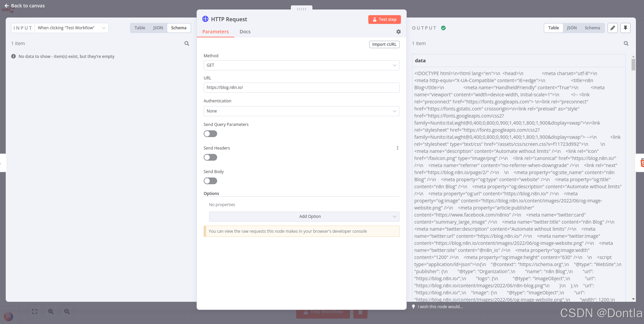
Task: Click the developer console notice text
Action: click(288, 231)
